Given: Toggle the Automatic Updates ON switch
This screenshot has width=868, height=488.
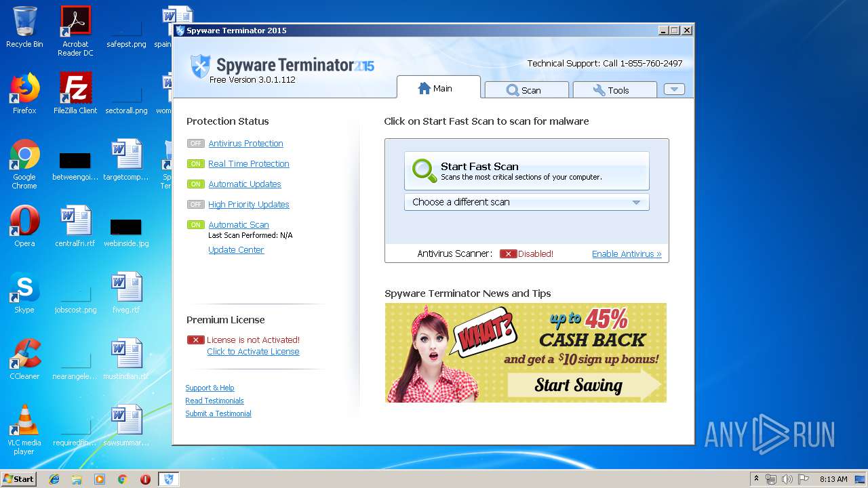Looking at the screenshot, I should coord(196,184).
